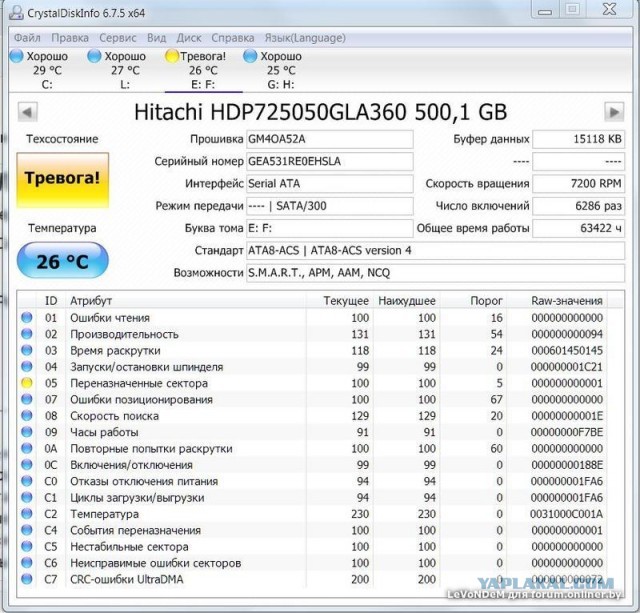Click the CrystalDiskInfo title bar icon

(x=16, y=13)
